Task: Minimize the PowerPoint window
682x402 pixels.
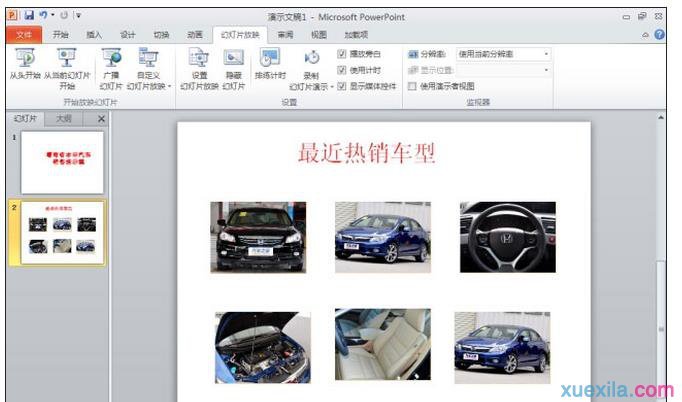Action: 626,17
